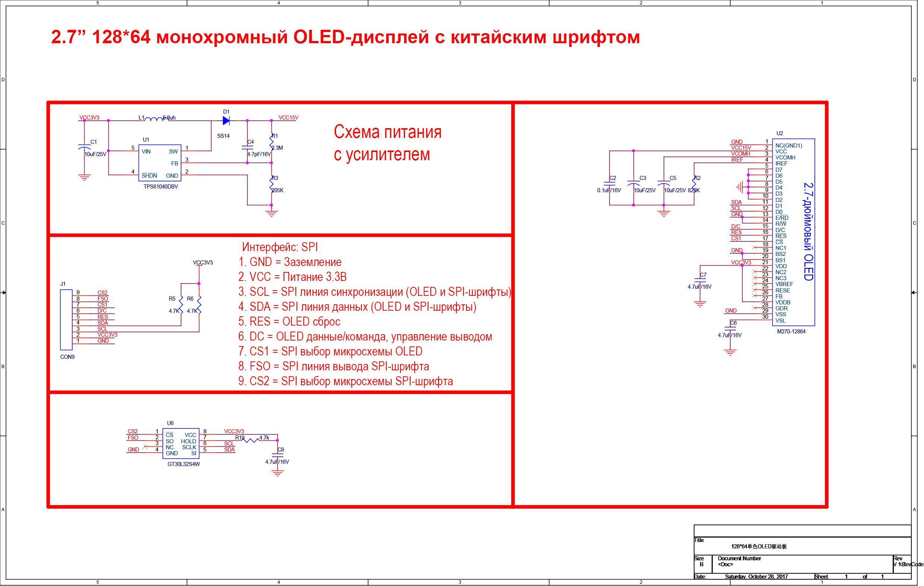
Task: Select the U1 boost converter IC body
Action: point(159,163)
